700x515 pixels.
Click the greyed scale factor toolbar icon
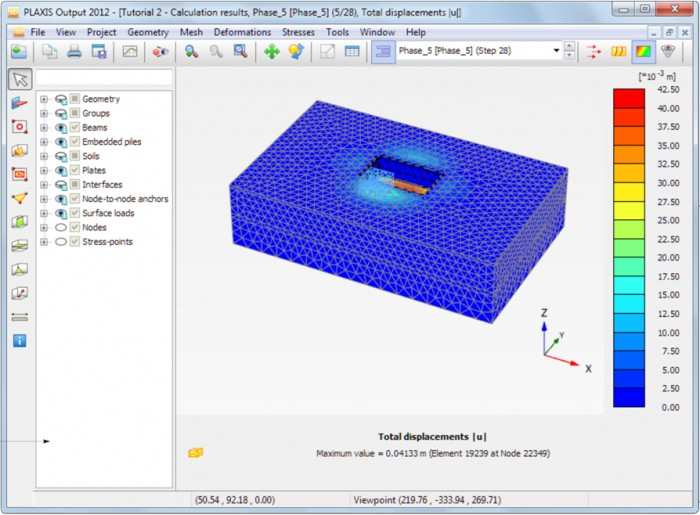(x=327, y=51)
